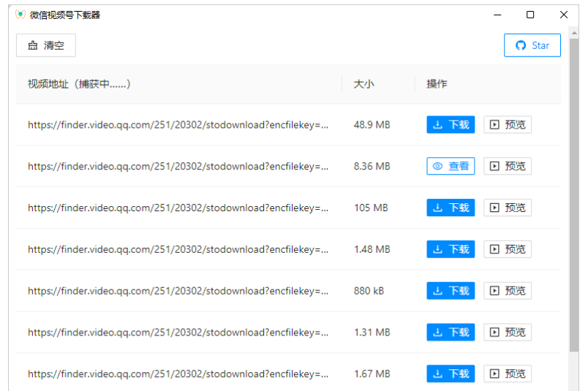Select the URL in the 48.9 MB row
The image size is (588, 391).
coord(178,125)
